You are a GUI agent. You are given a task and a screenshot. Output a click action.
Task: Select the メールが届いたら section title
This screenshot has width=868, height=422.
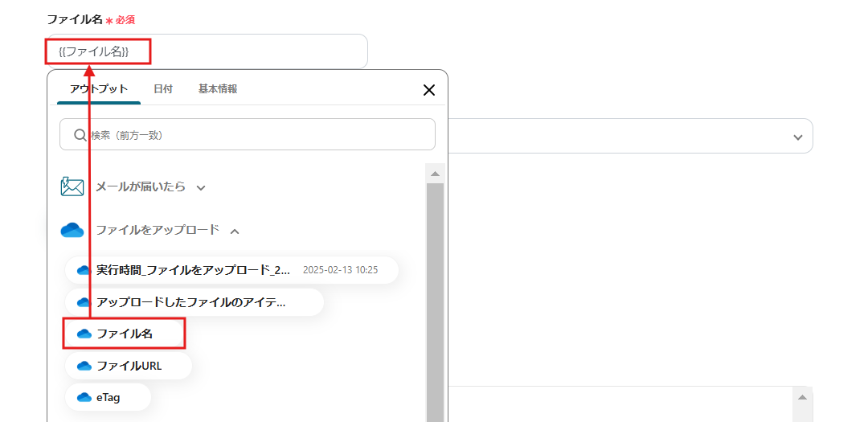[x=141, y=186]
